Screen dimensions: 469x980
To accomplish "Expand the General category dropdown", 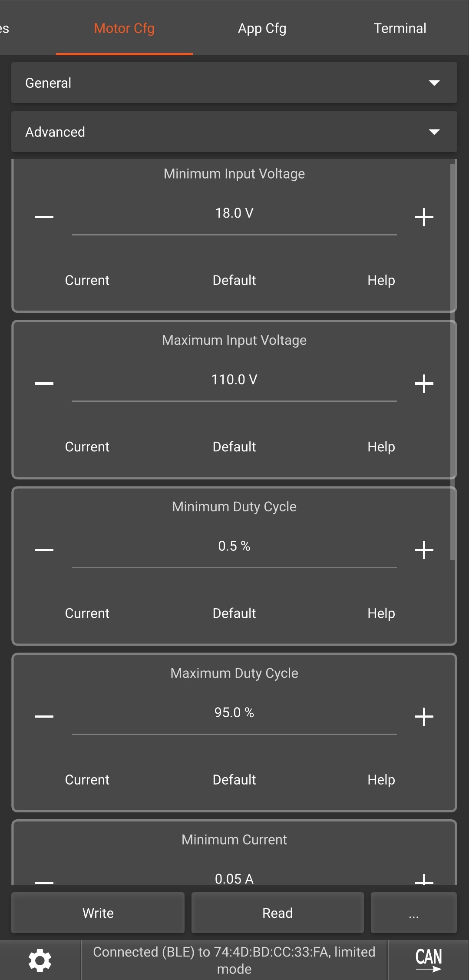I will click(x=234, y=83).
